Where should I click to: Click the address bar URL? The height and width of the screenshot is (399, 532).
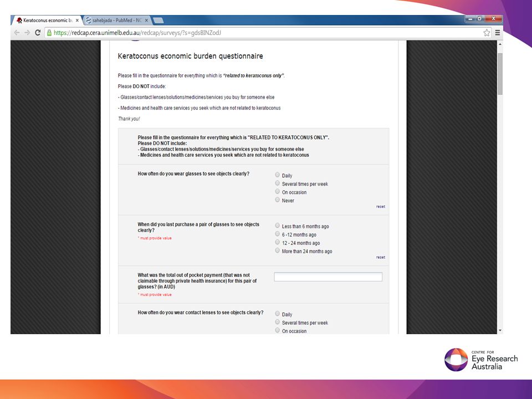pos(137,33)
